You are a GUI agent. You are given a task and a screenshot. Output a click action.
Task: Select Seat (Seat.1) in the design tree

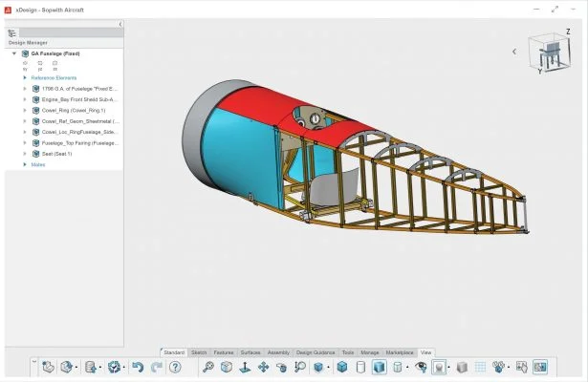coord(57,154)
